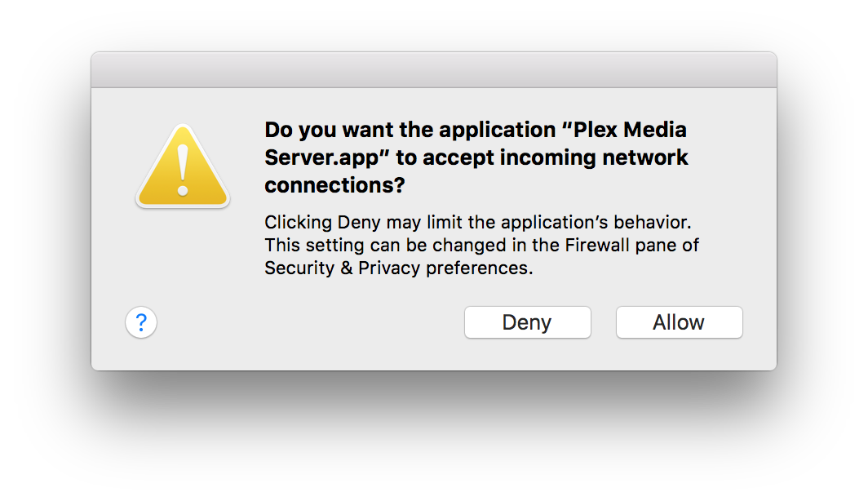Click the word "preferences." ending the description

pyautogui.click(x=480, y=268)
